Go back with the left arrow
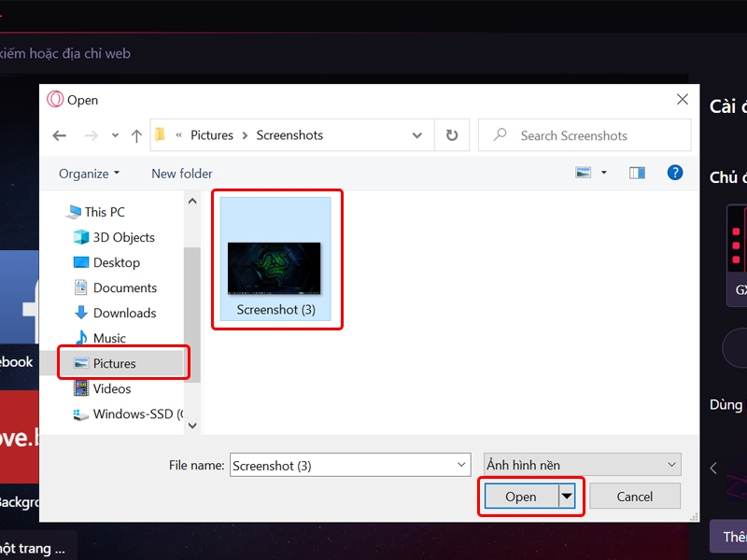 pyautogui.click(x=59, y=135)
